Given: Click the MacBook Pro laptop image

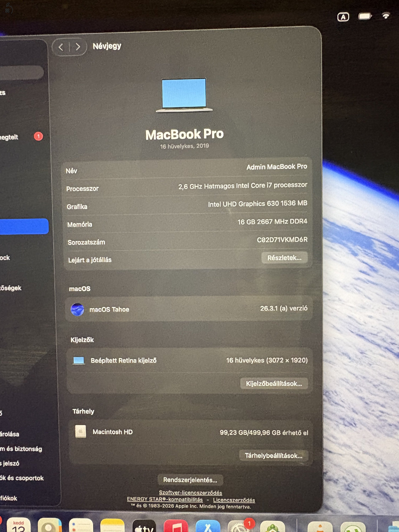Looking at the screenshot, I should [x=184, y=95].
